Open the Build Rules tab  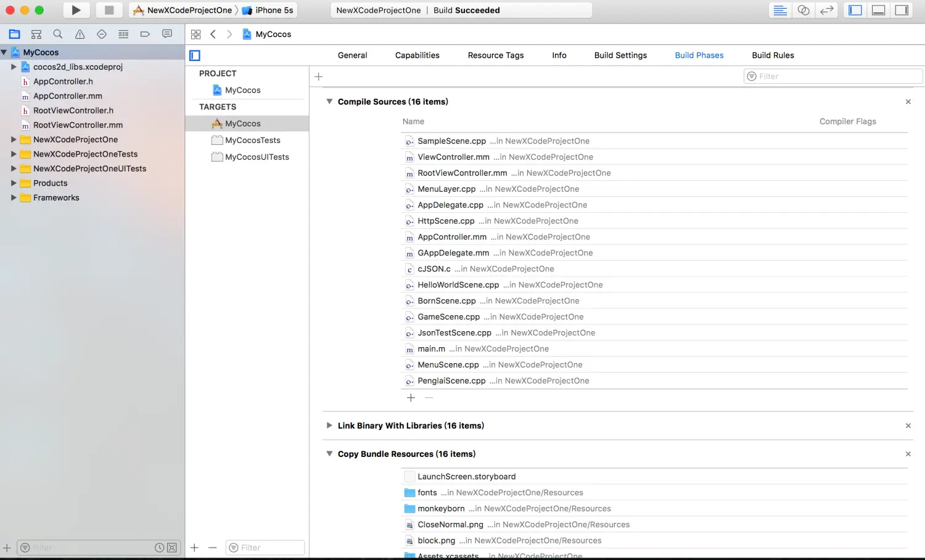click(773, 56)
